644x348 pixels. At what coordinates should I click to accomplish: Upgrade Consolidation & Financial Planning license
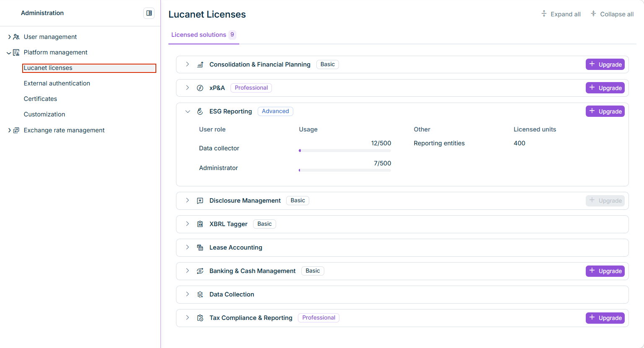(605, 64)
